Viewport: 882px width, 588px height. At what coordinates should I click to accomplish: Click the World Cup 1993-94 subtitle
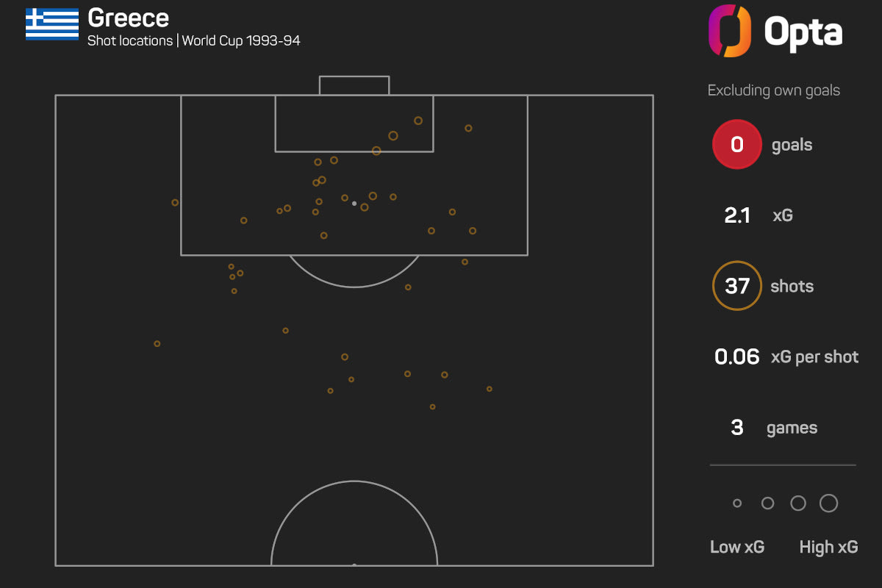[194, 41]
